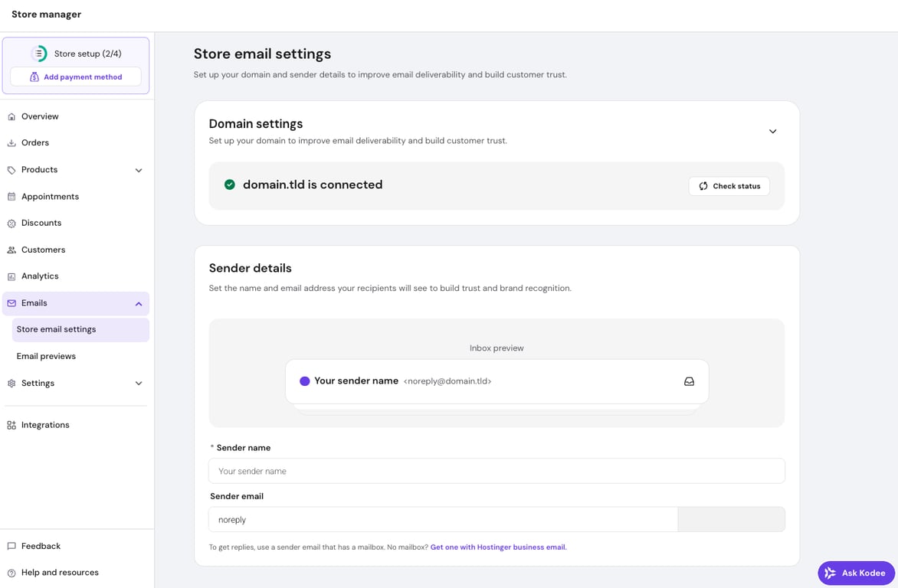Image resolution: width=898 pixels, height=588 pixels.
Task: Open Feedback from the sidebar
Action: coord(76,546)
